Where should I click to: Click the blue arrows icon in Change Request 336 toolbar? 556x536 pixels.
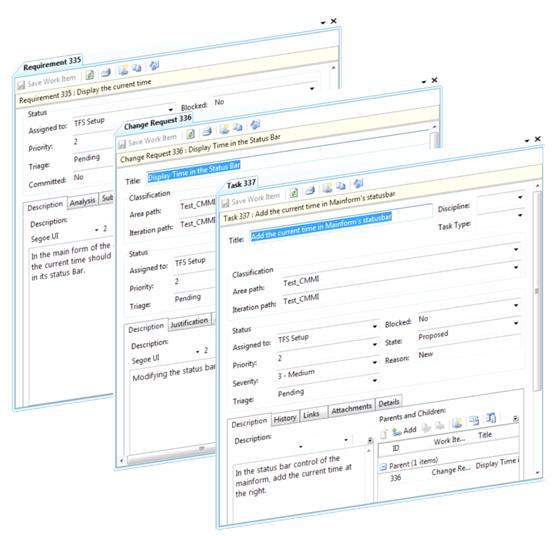tap(255, 125)
